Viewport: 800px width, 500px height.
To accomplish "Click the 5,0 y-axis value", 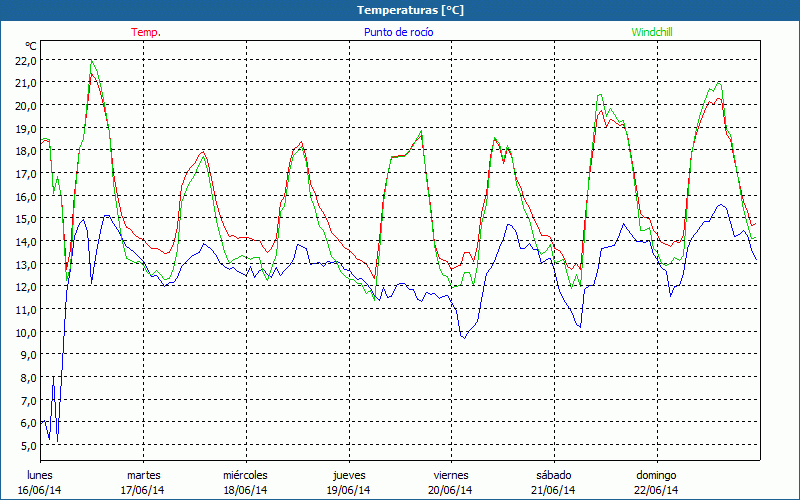I will pyautogui.click(x=26, y=445).
